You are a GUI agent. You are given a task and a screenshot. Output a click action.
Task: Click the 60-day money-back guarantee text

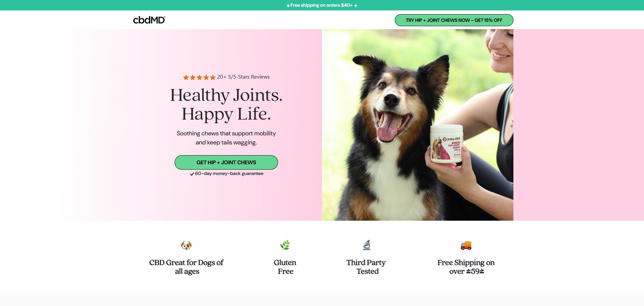[x=229, y=173]
